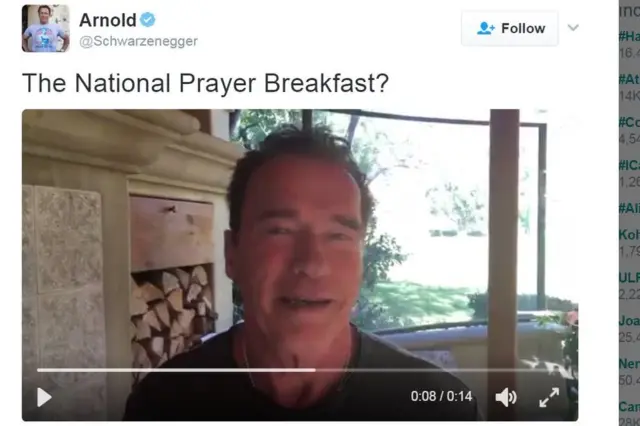
Task: Expand the video to fullscreen
Action: 549,397
